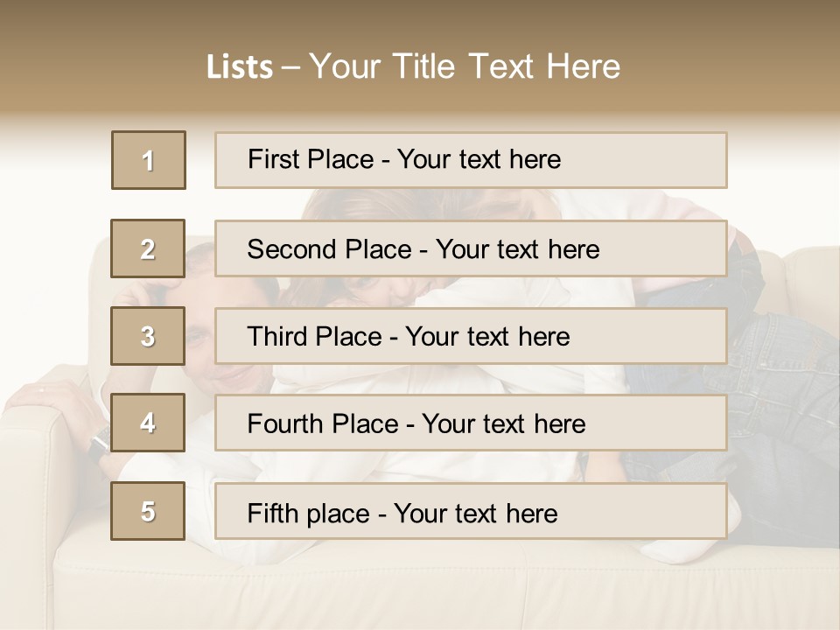Select the Third Place text box
Screen dimensions: 840x630
click(471, 336)
